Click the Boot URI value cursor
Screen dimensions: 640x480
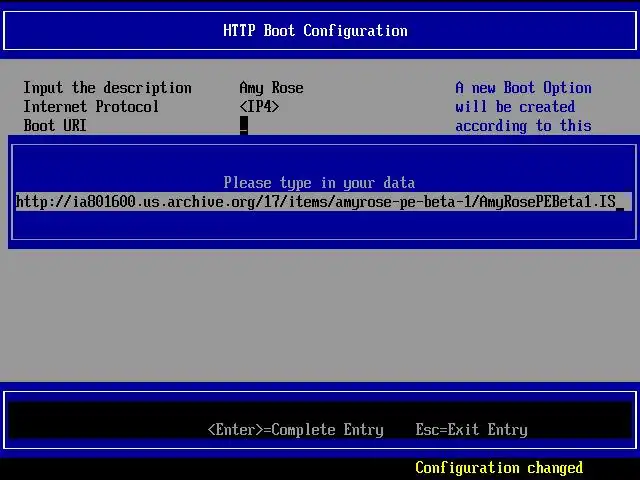click(x=244, y=125)
